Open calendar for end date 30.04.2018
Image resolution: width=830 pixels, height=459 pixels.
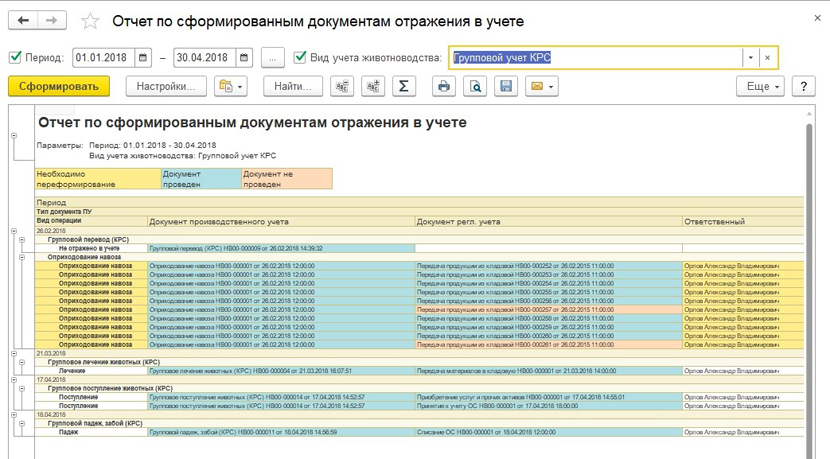click(x=243, y=58)
